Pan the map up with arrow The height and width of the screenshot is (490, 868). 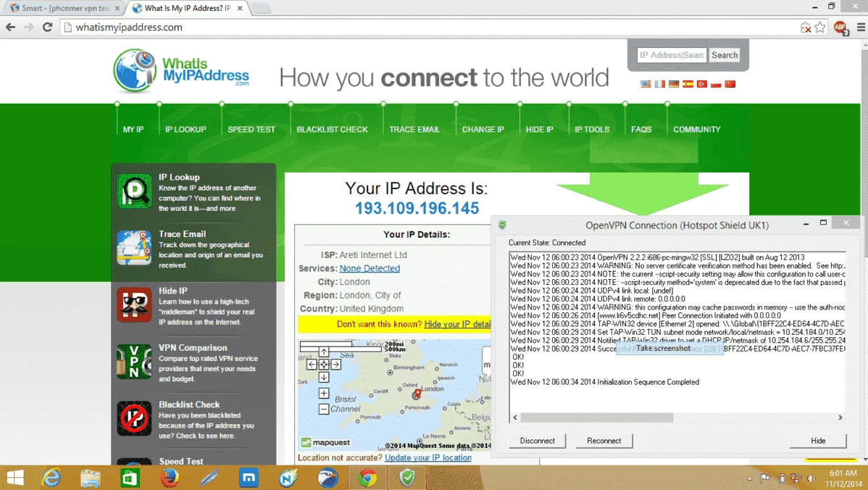click(324, 352)
